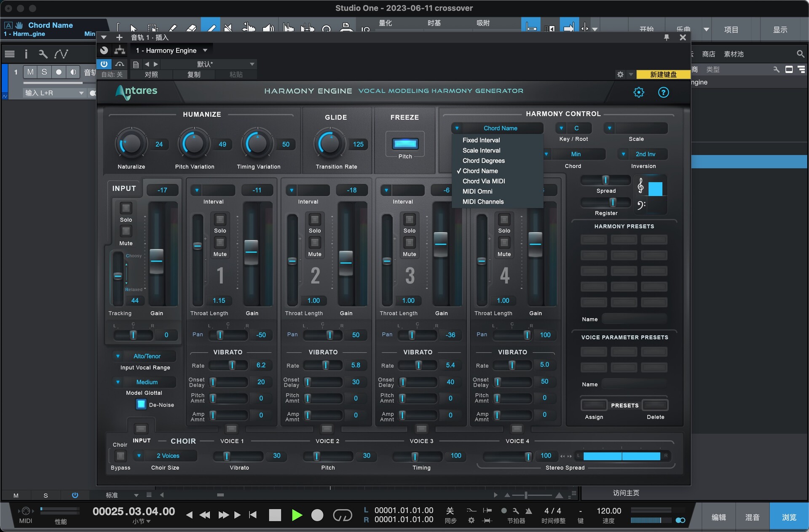Show automation curve tool in track toolbar

(61, 54)
